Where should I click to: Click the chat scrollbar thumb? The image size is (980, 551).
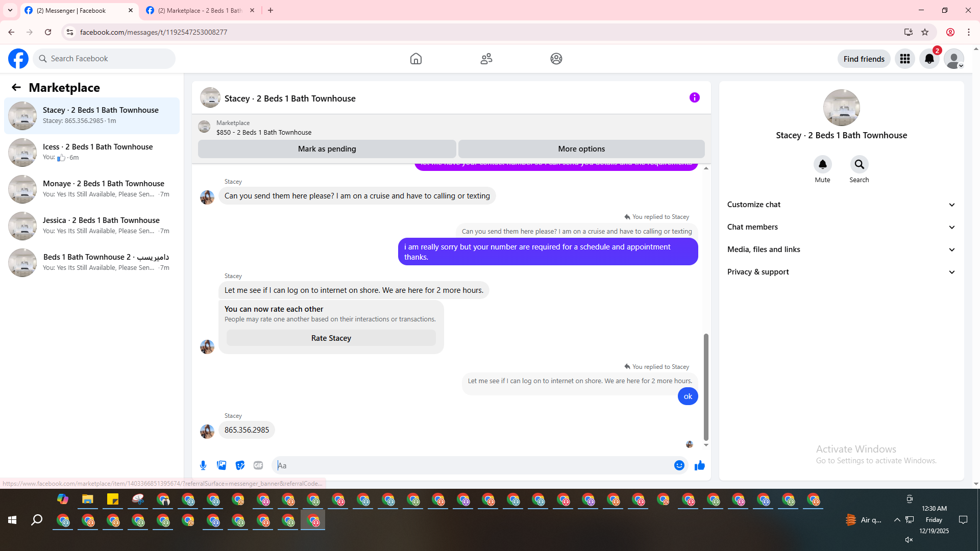coord(706,387)
